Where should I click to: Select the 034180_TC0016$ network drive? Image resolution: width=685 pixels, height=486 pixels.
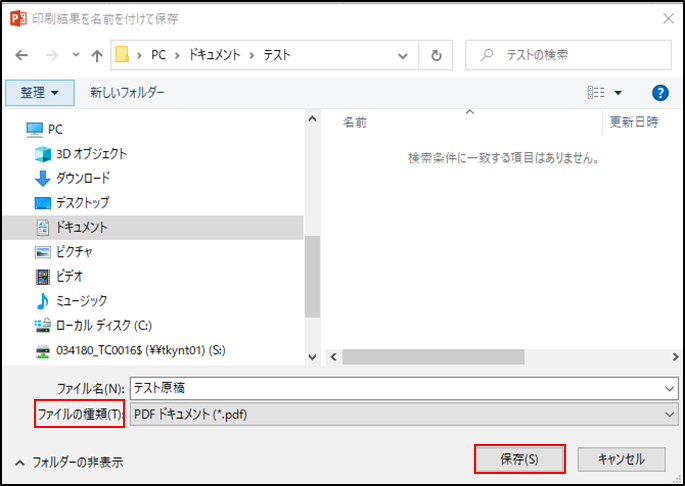[x=141, y=351]
